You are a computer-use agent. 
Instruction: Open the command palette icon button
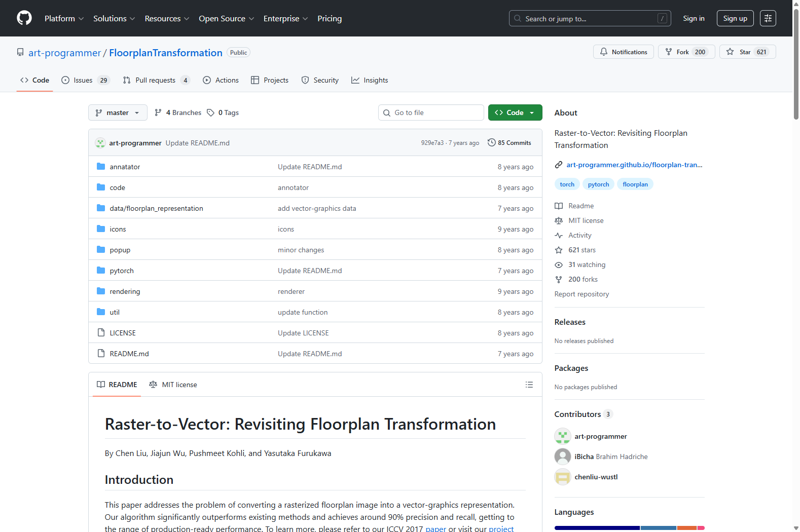[768, 18]
